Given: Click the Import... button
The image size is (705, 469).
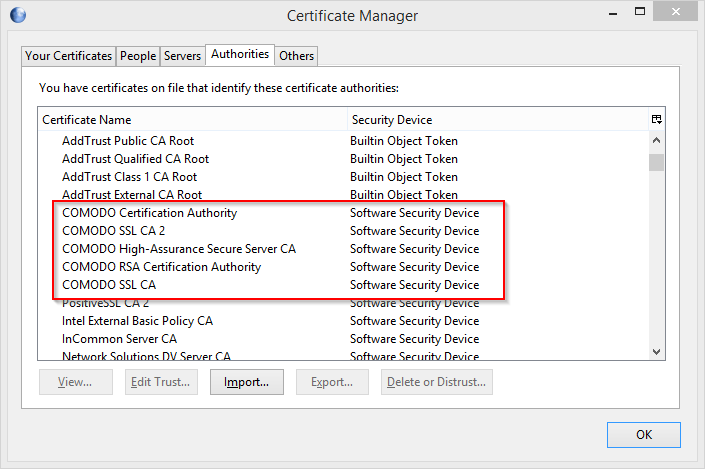Looking at the screenshot, I should pyautogui.click(x=247, y=382).
